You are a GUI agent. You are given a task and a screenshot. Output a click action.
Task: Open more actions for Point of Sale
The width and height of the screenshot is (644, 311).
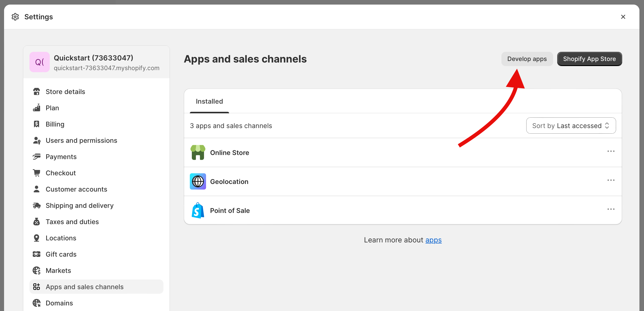coord(611,209)
